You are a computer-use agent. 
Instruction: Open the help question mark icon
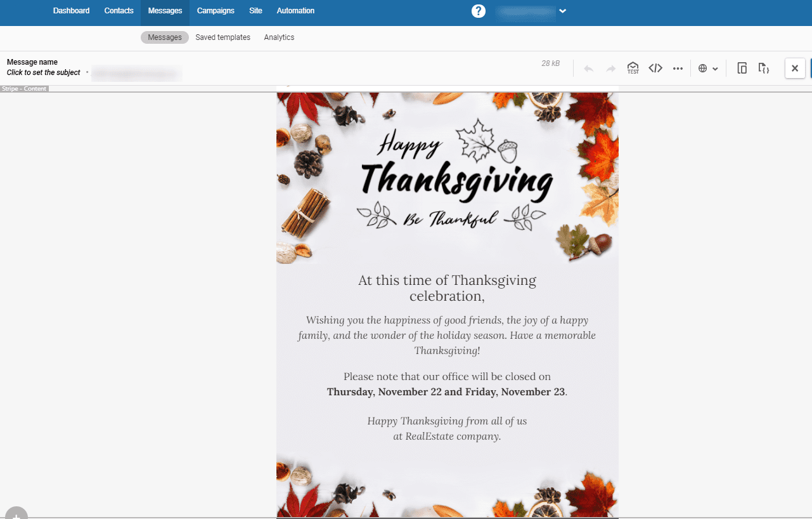click(x=478, y=11)
